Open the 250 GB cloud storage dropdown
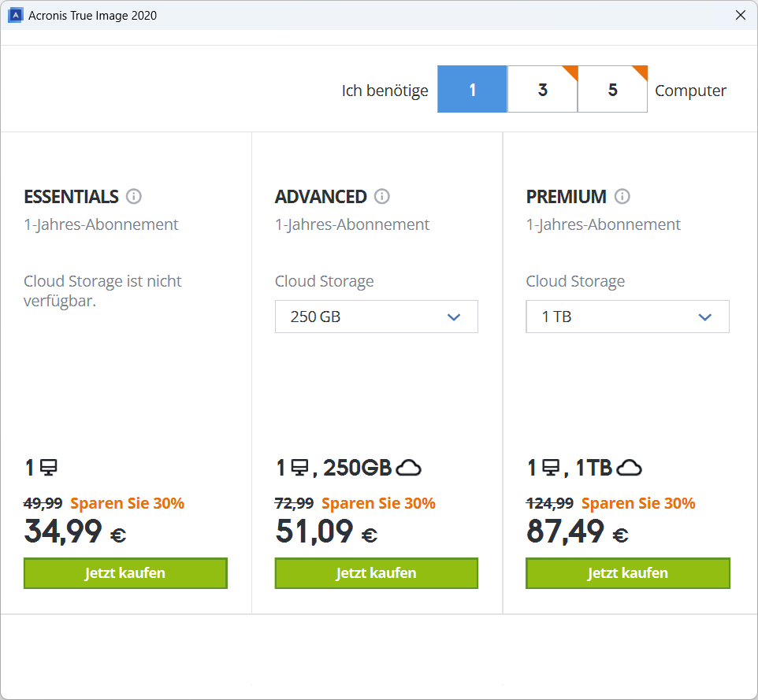This screenshot has width=758, height=700. [x=376, y=317]
